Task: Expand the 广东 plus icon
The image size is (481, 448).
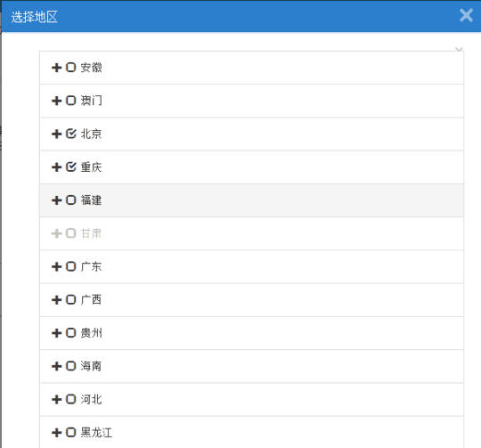Action: [x=56, y=267]
